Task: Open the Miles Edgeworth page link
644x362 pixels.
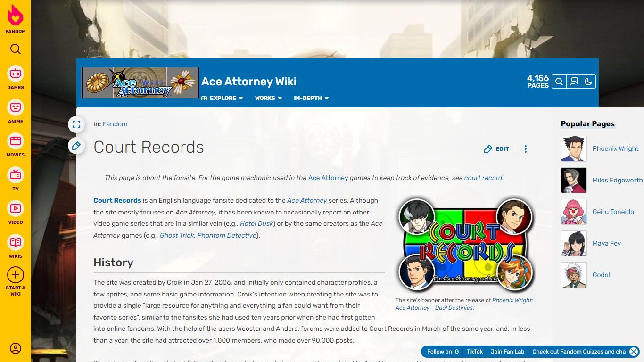Action: pos(618,180)
